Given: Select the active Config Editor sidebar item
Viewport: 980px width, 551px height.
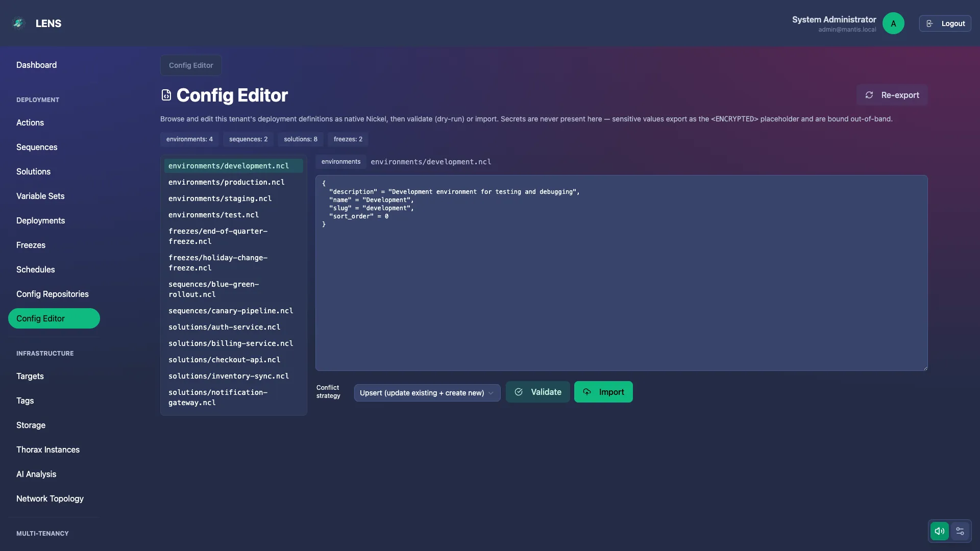Looking at the screenshot, I should pyautogui.click(x=54, y=318).
